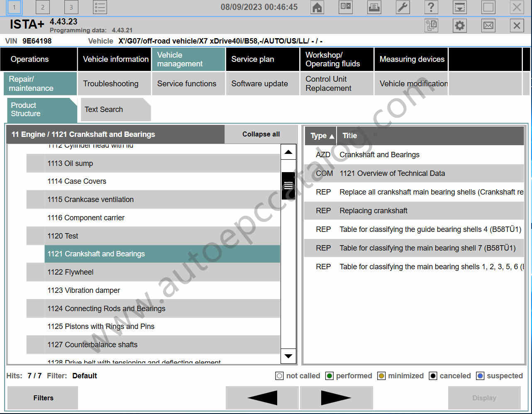This screenshot has width=532, height=414.
Task: Select 1121 Crankshaft and Bearings entry
Action: 162,254
